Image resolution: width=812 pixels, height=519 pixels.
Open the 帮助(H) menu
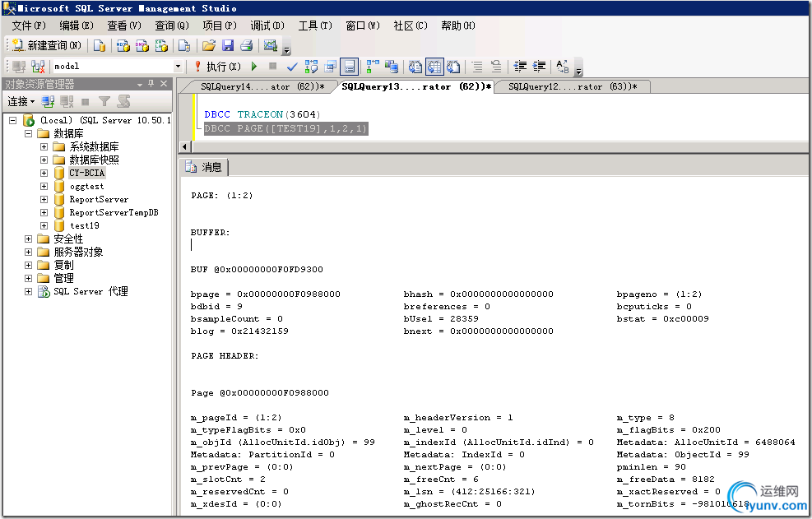coord(457,25)
